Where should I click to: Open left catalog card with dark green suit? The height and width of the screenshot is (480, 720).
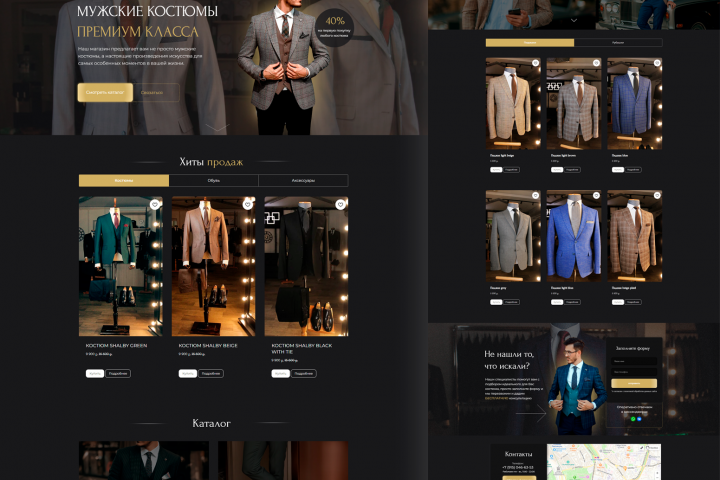coord(144,461)
